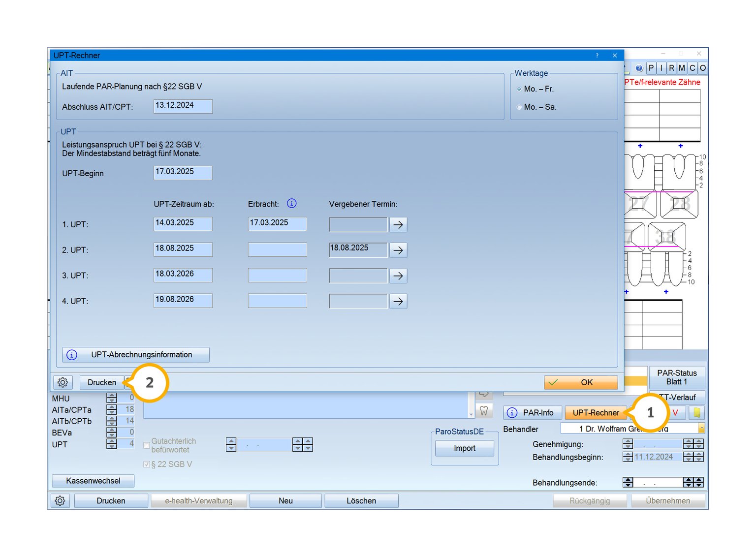Click MHU value stepper
756x557 pixels.
112,398
